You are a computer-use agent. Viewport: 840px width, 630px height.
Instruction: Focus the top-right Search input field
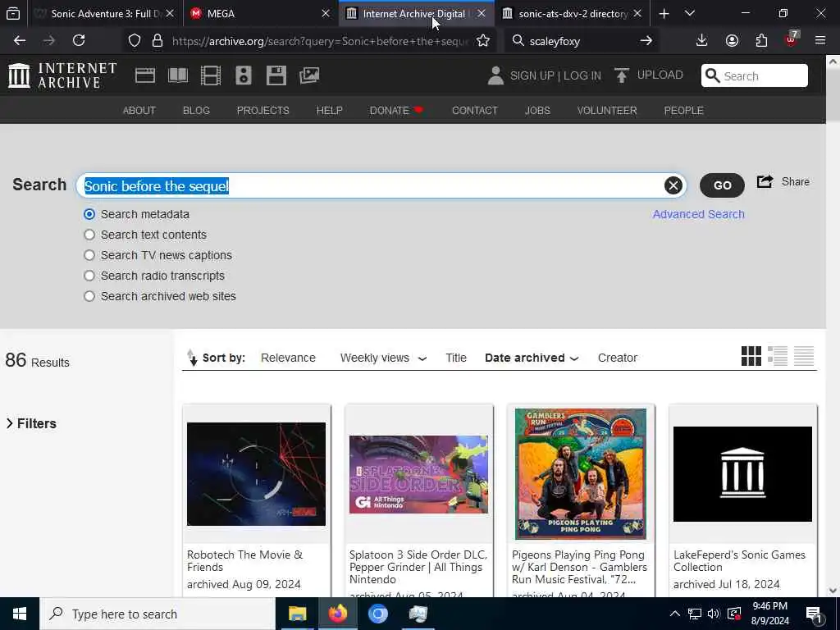[755, 75]
